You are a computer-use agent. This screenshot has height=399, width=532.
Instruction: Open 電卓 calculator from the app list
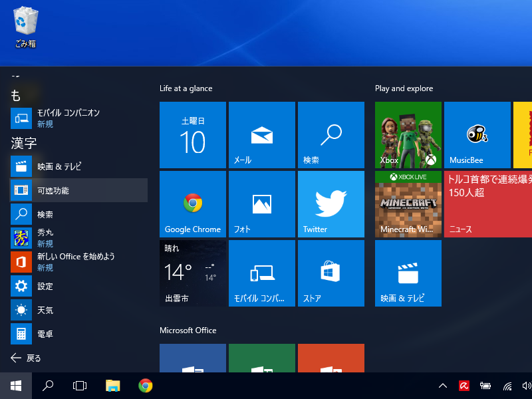78,334
